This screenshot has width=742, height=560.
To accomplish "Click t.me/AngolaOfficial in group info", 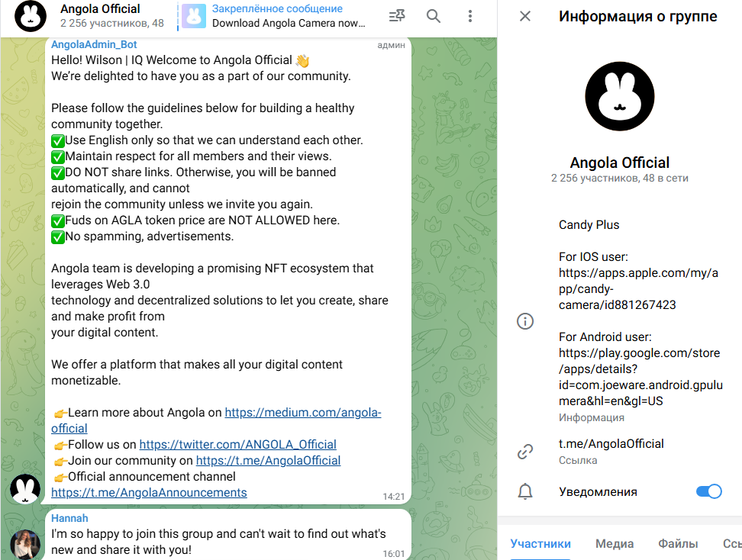I will 611,443.
